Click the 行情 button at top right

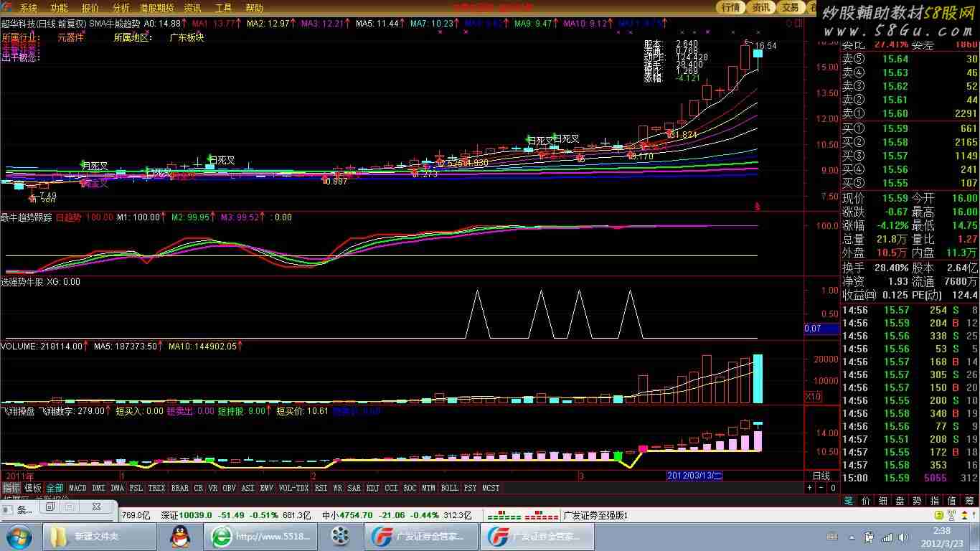tap(731, 7)
